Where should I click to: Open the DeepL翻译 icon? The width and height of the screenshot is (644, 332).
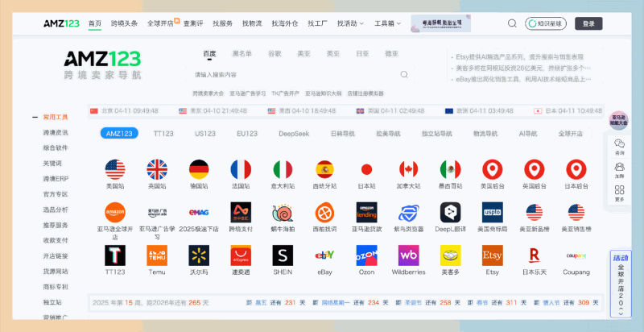tap(450, 213)
